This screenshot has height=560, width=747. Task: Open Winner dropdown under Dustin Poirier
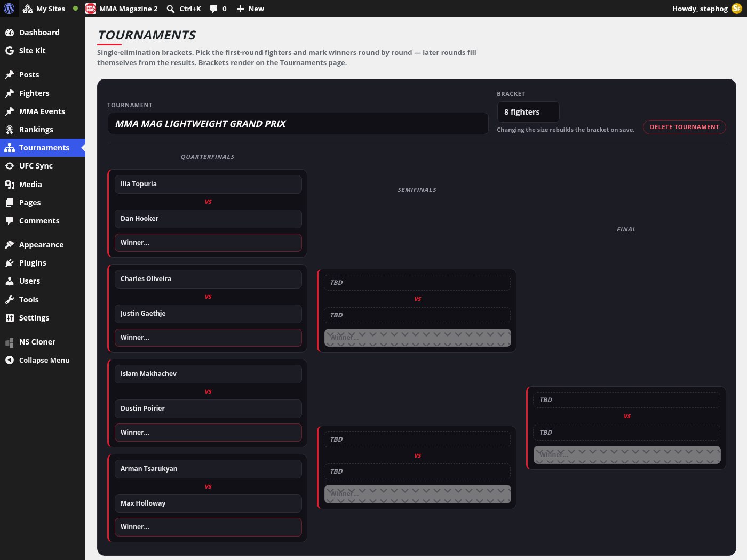[208, 433]
